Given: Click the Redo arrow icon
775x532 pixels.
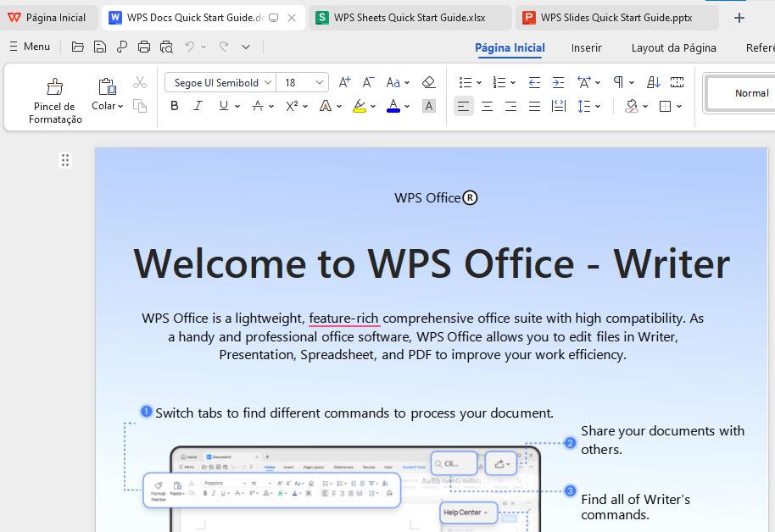Looking at the screenshot, I should (x=224, y=47).
